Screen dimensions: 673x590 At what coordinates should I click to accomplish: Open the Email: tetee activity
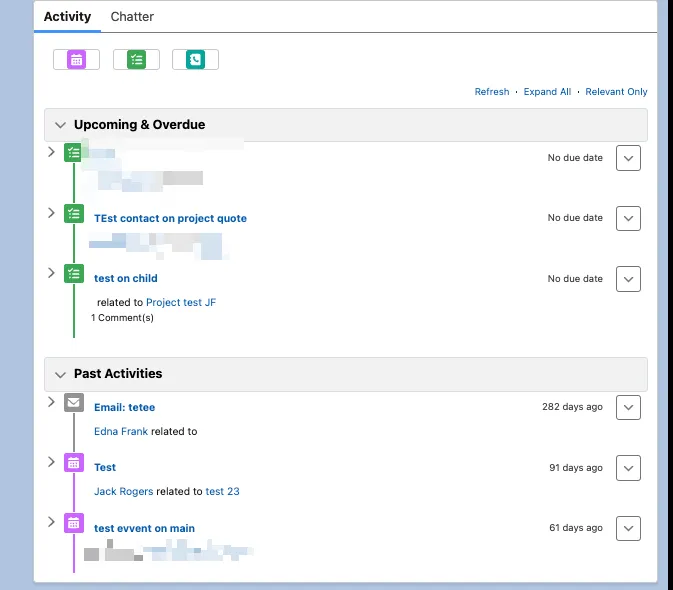point(124,407)
